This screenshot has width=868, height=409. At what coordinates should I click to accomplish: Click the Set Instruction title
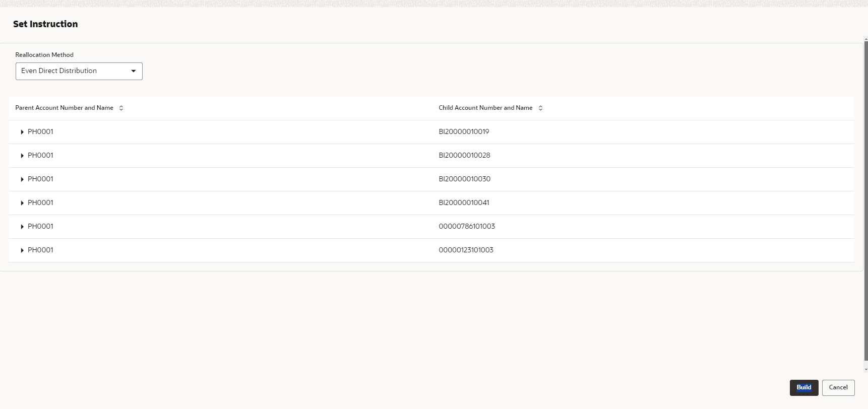[x=45, y=24]
